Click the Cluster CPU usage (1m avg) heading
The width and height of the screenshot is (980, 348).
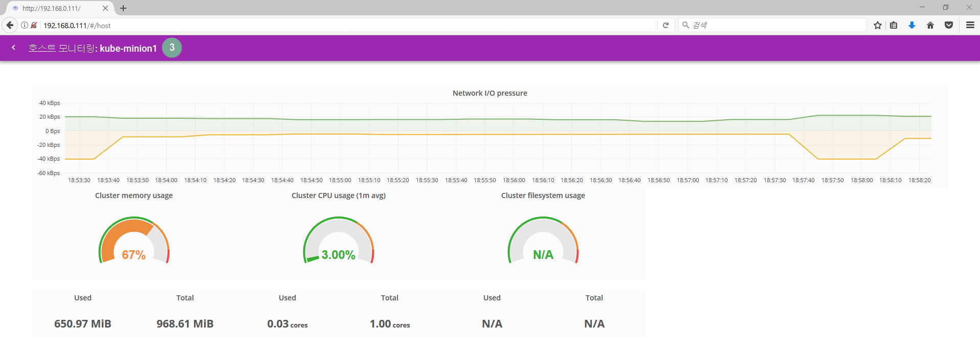point(339,195)
